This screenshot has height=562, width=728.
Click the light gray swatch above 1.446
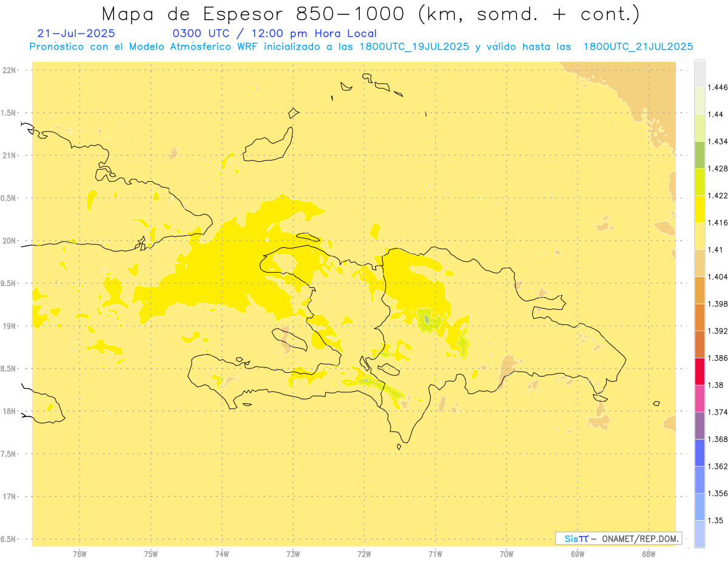(x=699, y=73)
